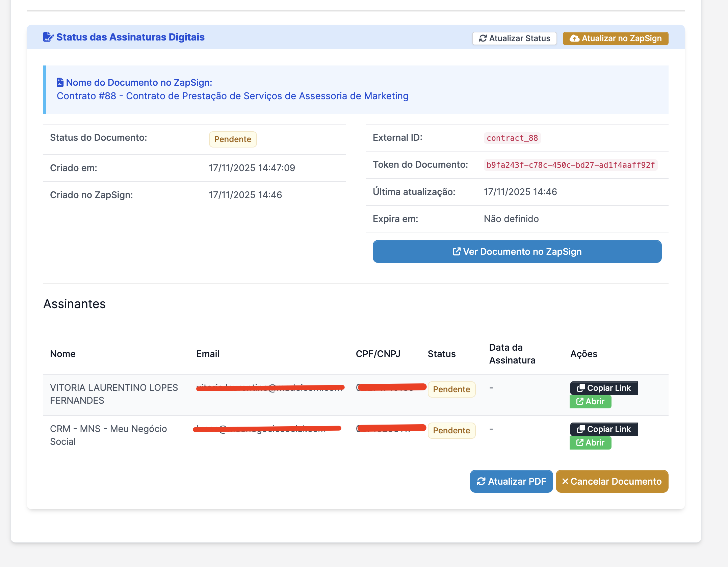Click the document icon beside Nome do Documento no ZapSign
The image size is (728, 567).
pos(60,82)
